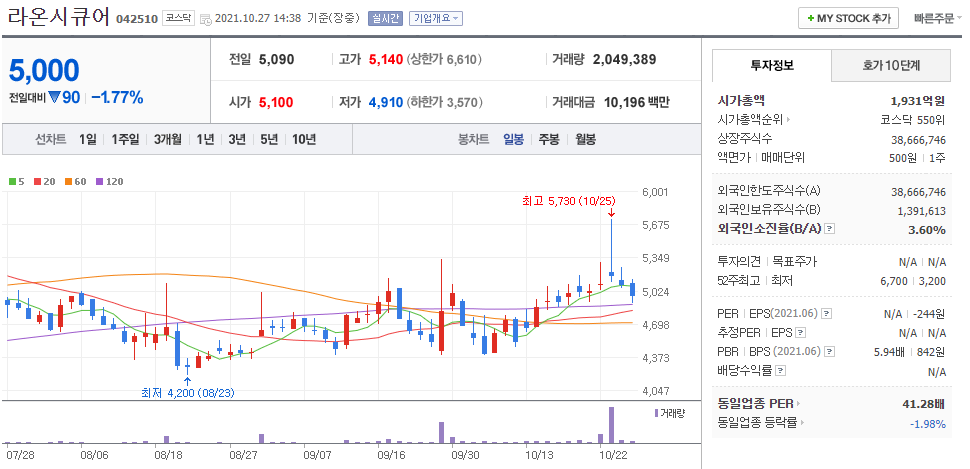The width and height of the screenshot is (970, 469).
Task: Click the stock code 042510
Action: (137, 19)
